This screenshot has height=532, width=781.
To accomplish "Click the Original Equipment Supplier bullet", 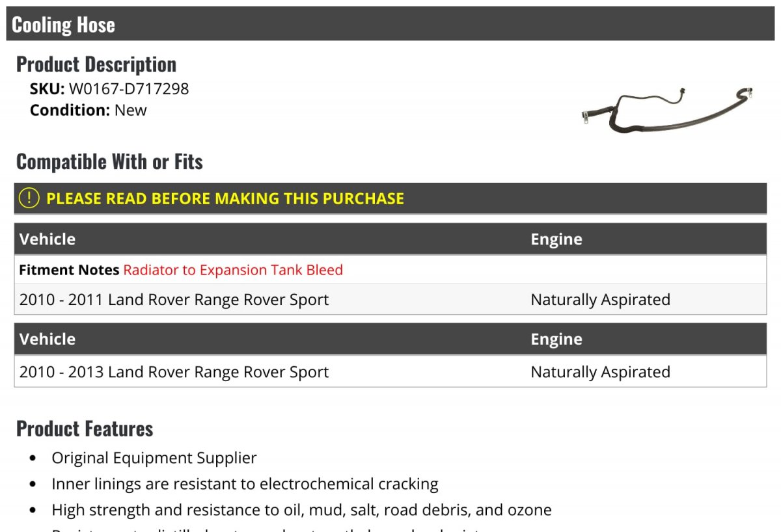I will point(154,458).
